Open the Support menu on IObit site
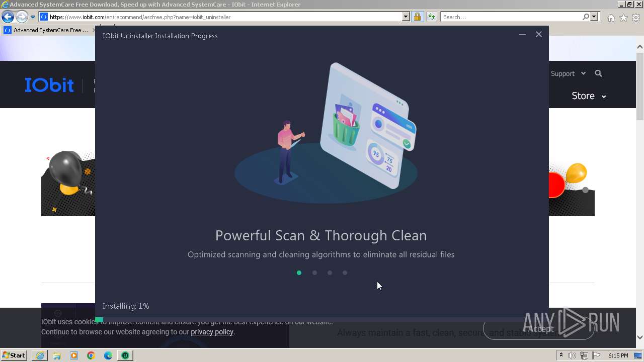Screen dimensions: 644x362 (562, 73)
